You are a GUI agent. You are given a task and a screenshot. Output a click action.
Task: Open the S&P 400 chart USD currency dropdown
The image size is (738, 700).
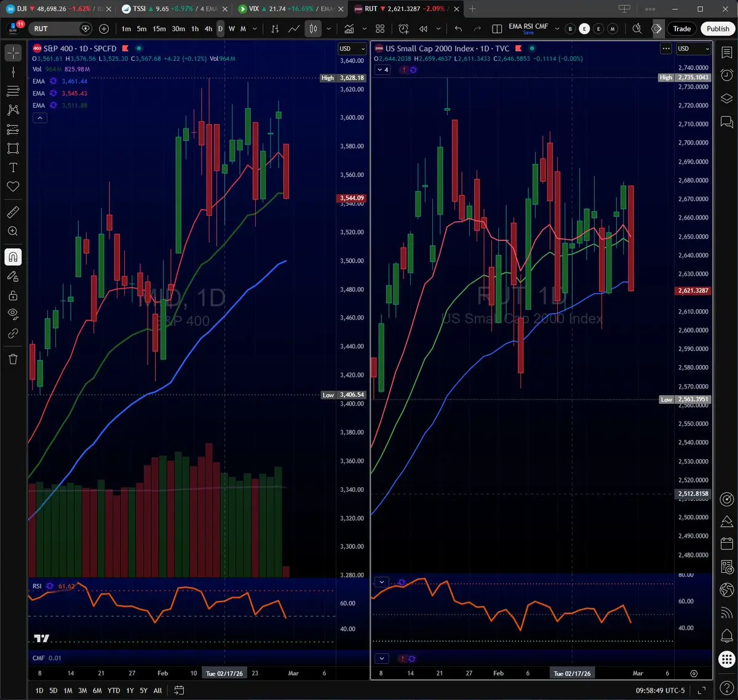coord(352,49)
